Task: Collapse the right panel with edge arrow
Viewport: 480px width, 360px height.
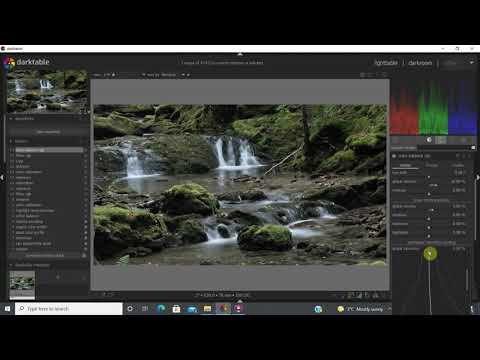Action: click(x=478, y=178)
